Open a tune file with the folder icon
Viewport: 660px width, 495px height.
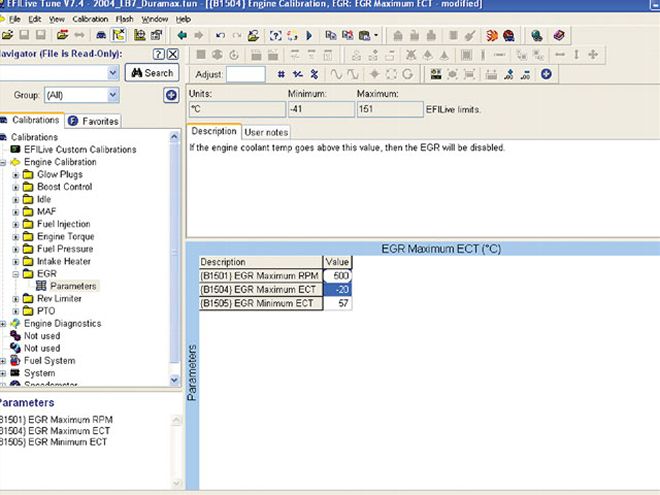tap(8, 35)
